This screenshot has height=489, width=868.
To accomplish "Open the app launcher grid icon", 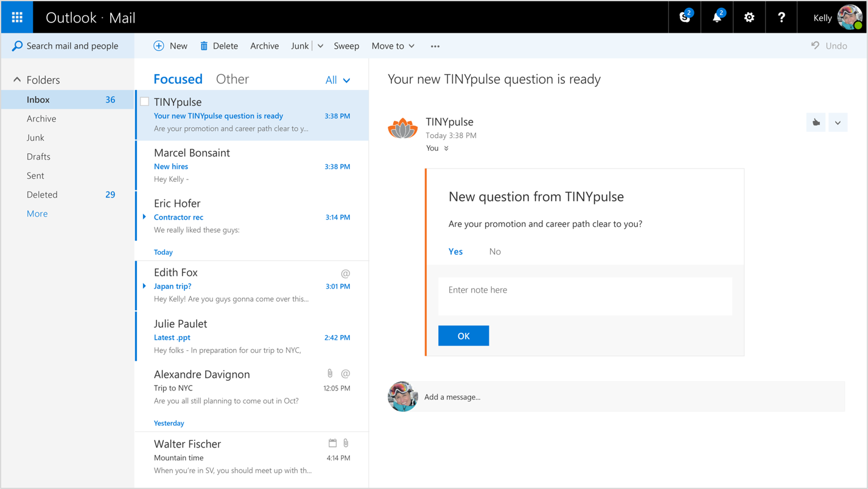I will 17,18.
